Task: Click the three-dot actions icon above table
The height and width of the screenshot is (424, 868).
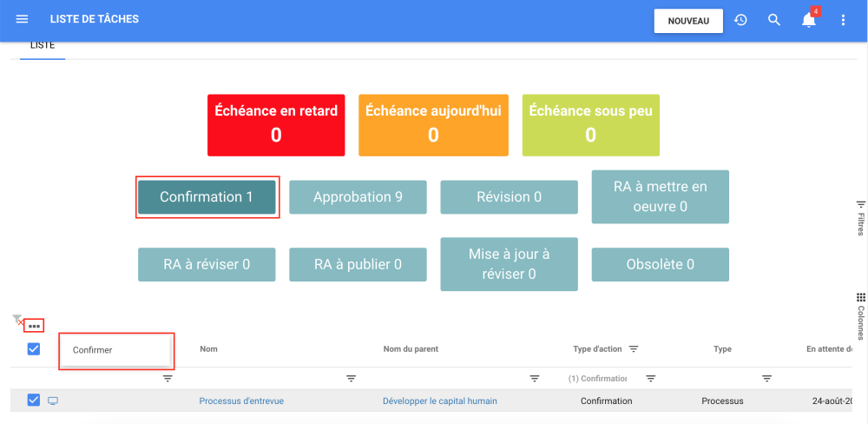Action: click(34, 326)
